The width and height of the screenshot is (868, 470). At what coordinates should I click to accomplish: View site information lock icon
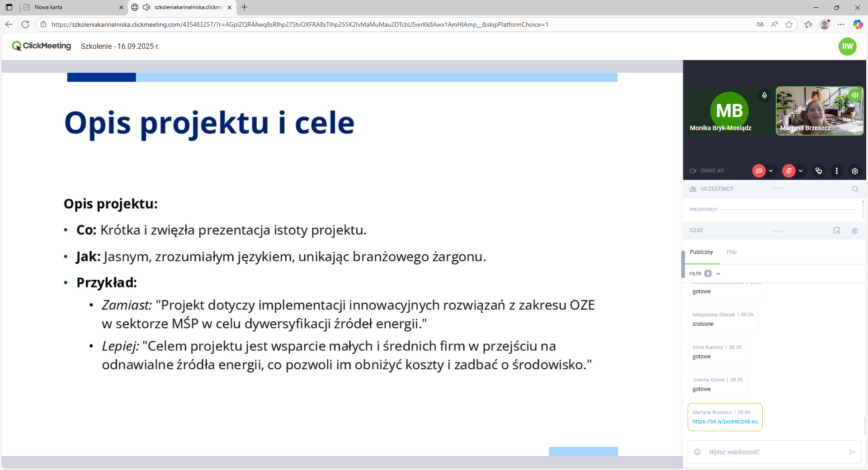pos(43,24)
